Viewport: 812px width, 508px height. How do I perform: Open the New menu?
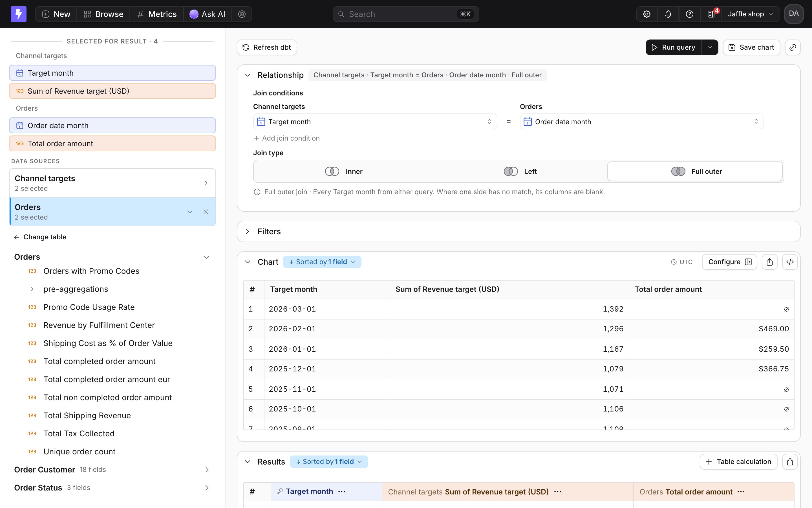56,14
